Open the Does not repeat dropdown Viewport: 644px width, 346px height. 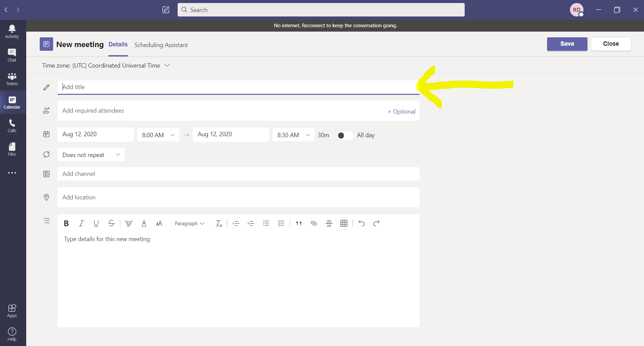pyautogui.click(x=91, y=154)
